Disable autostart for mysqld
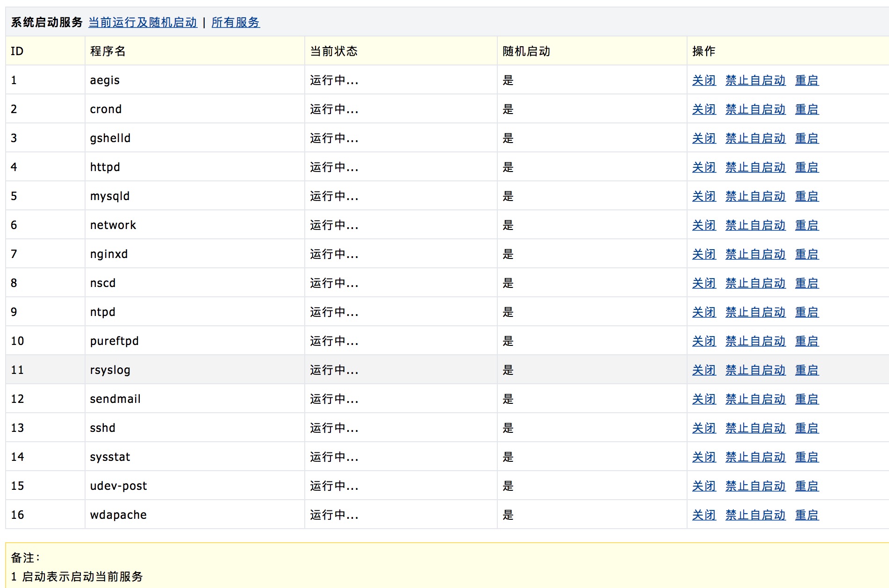The height and width of the screenshot is (588, 889). [x=755, y=196]
